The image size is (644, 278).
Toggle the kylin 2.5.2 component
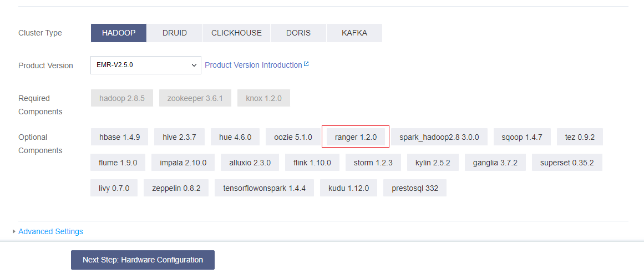pos(433,163)
